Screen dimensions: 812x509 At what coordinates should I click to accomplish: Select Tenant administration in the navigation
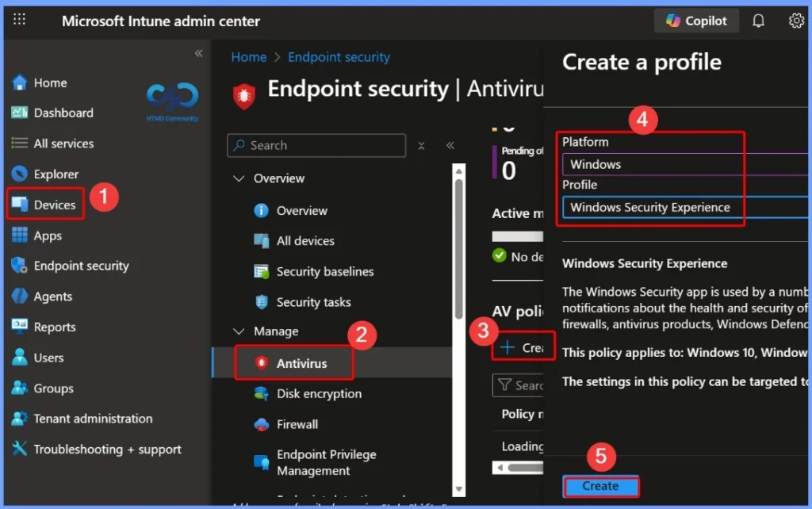tap(17, 419)
